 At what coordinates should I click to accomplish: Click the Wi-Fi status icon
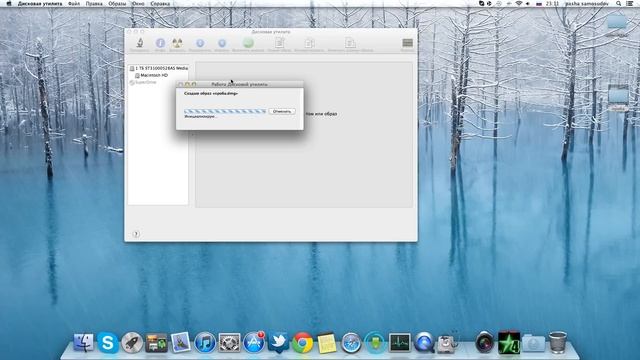click(519, 4)
